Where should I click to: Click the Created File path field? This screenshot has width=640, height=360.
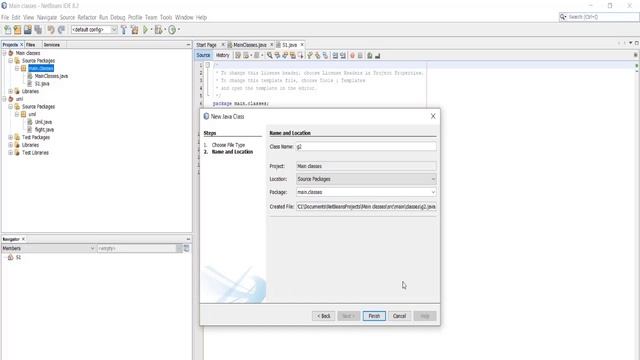tap(366, 207)
